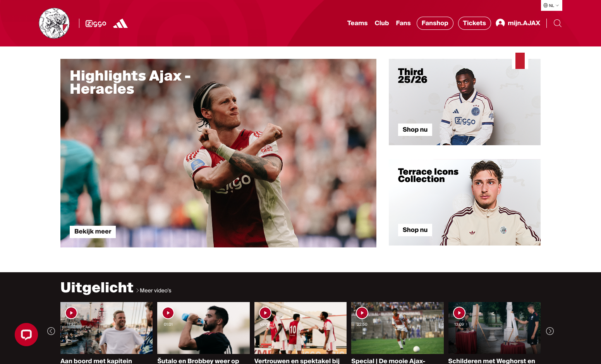
Task: Click the Adidas three-stripes logo
Action: pos(120,24)
